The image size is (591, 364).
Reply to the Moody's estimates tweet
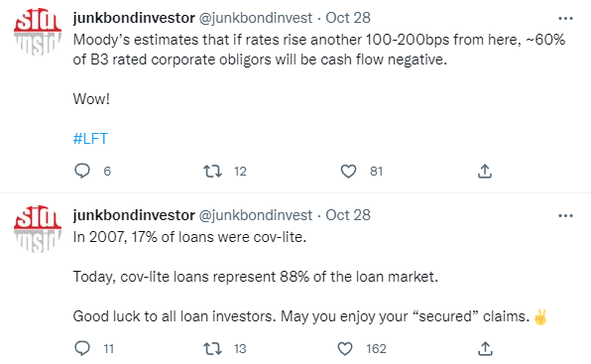81,171
